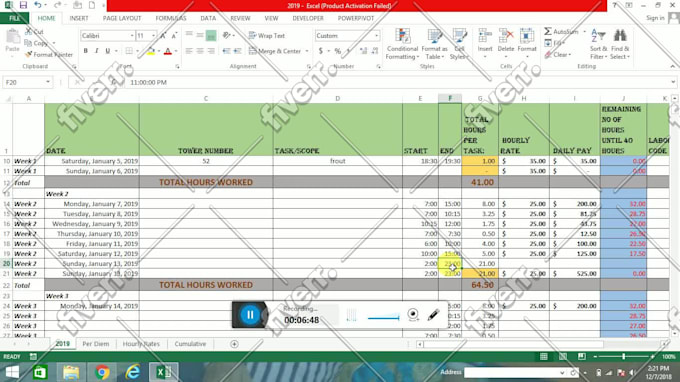Switch to the INSERT ribbon tab
Image resolution: width=680 pixels, height=382 pixels.
coord(78,18)
